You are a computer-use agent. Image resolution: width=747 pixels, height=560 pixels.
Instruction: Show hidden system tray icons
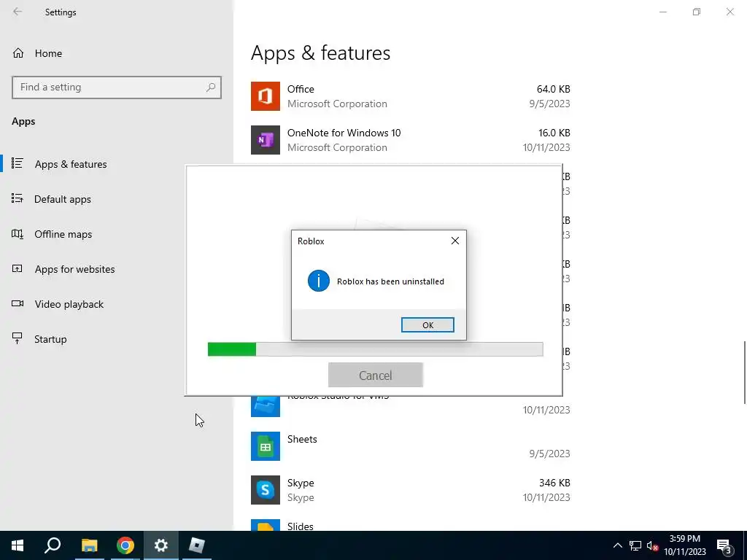(x=617, y=545)
